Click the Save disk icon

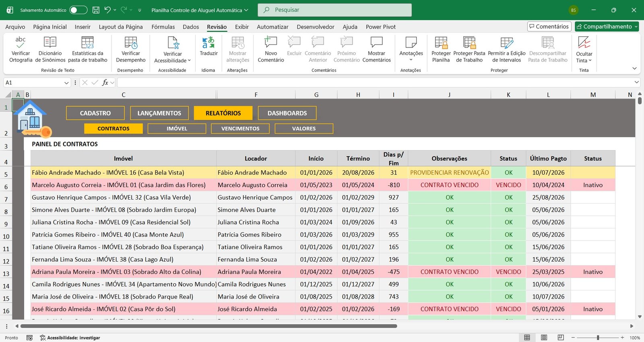96,10
